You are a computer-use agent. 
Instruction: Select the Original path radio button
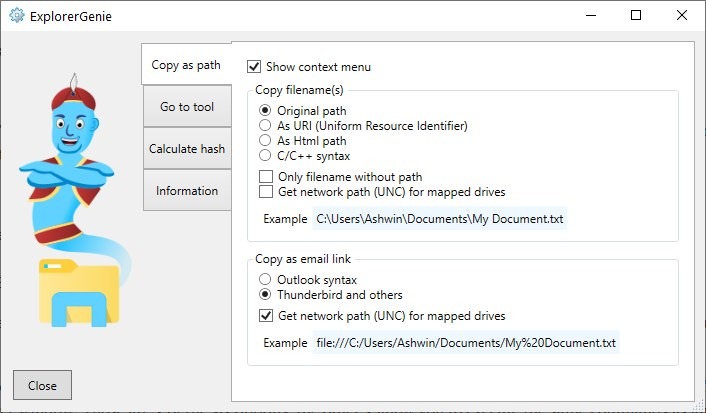[265, 110]
